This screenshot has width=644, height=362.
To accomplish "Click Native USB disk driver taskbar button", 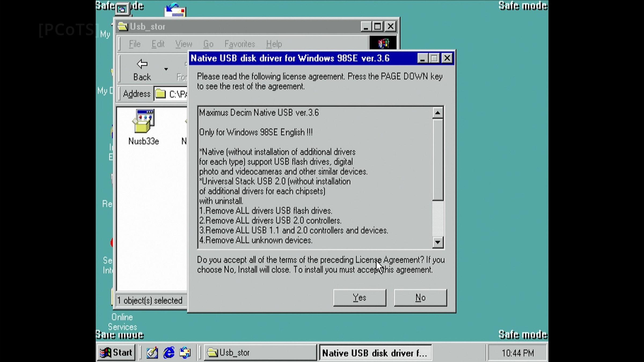I will [x=375, y=353].
